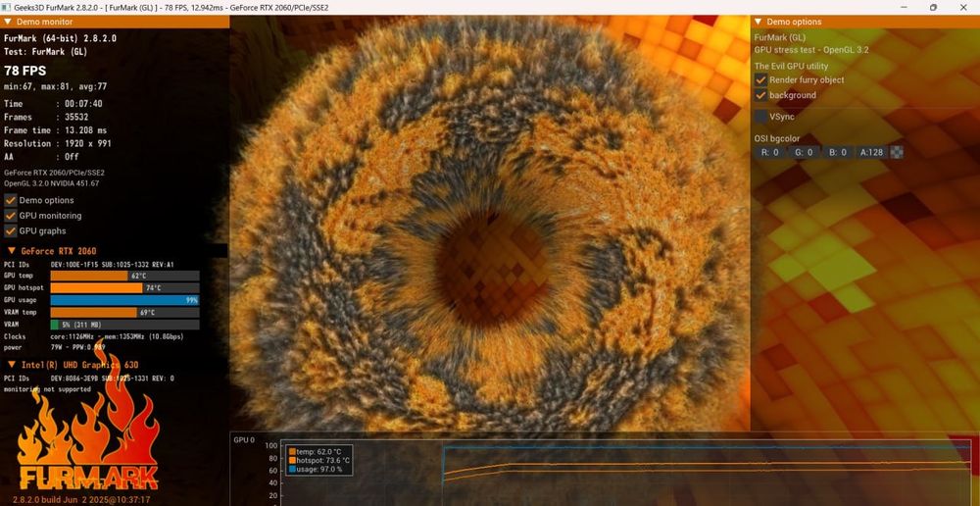Click the GPU hotspot 74°C bar
Image resolution: width=980 pixels, height=506 pixels.
(x=125, y=287)
